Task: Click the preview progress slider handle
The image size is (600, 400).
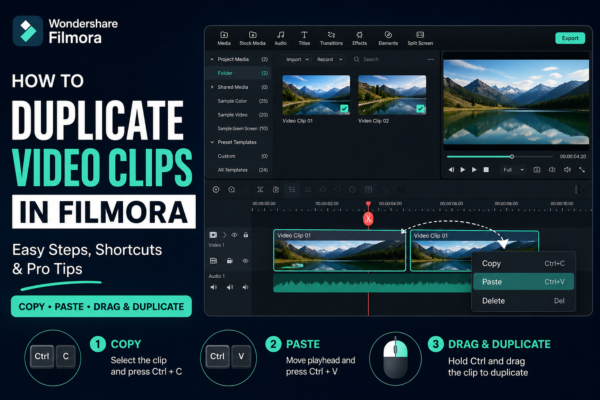Action: pyautogui.click(x=512, y=157)
